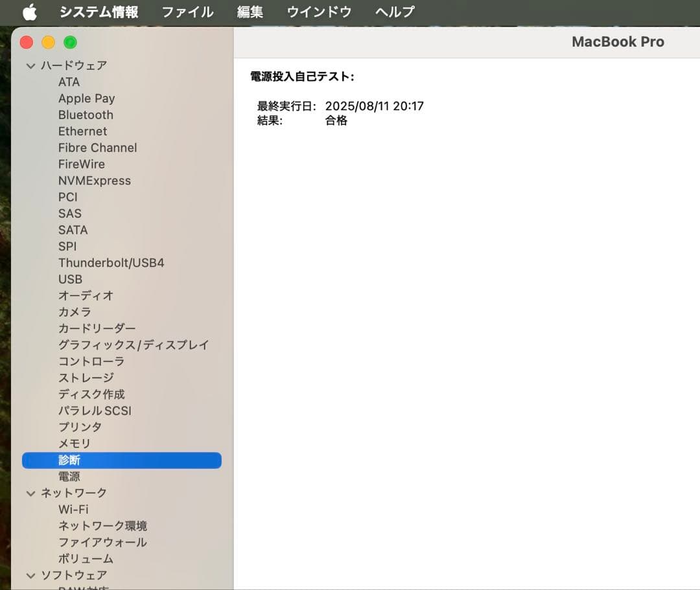This screenshot has width=700, height=590.
Task: Expand the ソフトウェア section
Action: click(30, 575)
